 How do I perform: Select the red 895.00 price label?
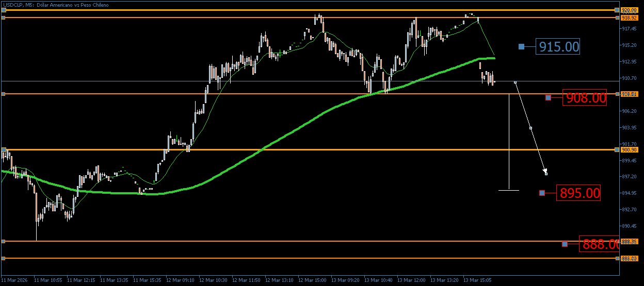578,193
